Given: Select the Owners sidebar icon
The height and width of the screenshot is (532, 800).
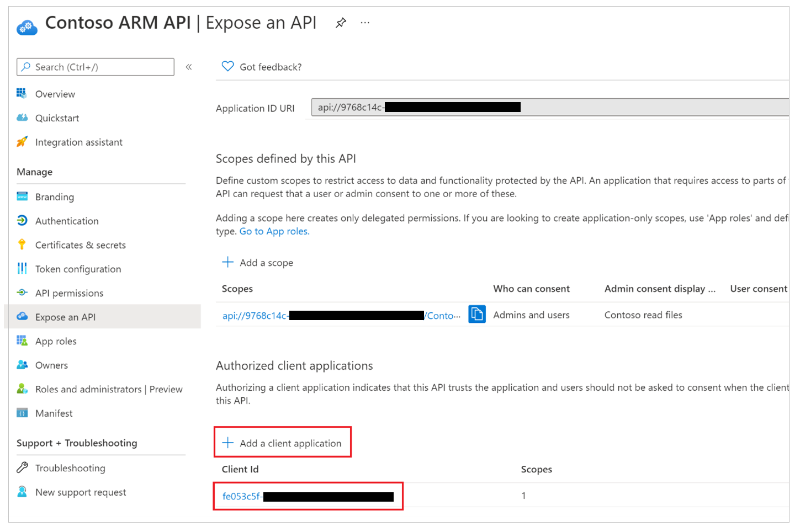Looking at the screenshot, I should (22, 365).
